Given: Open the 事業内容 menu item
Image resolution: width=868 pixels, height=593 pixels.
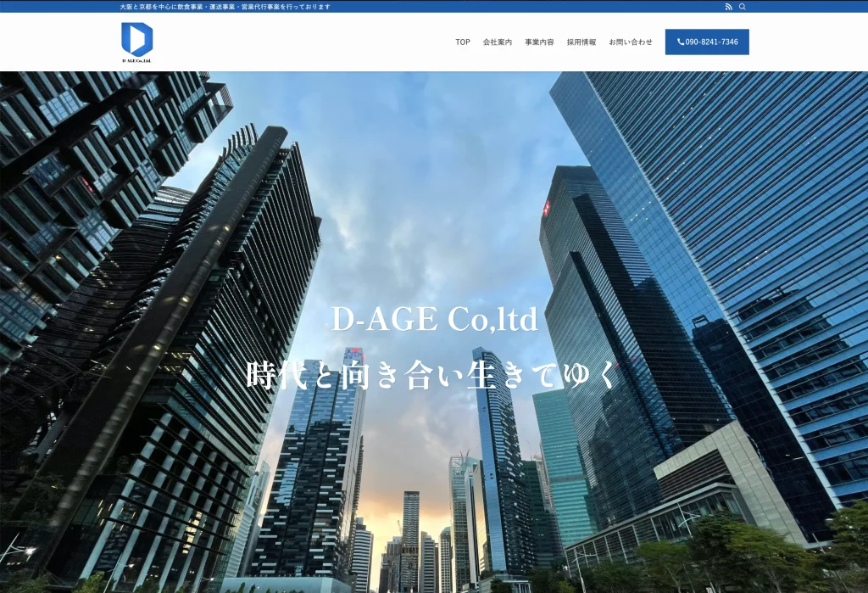Looking at the screenshot, I should pyautogui.click(x=539, y=42).
